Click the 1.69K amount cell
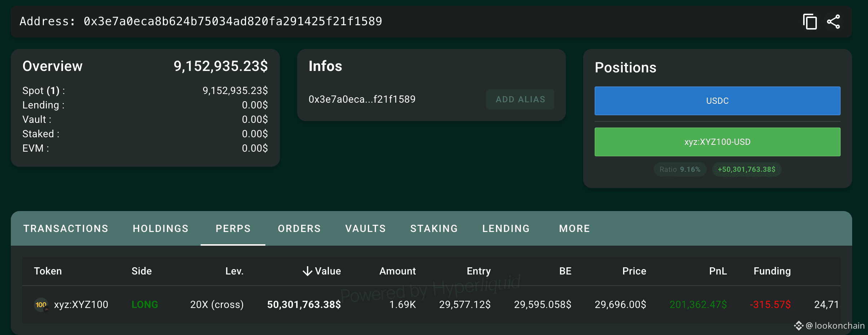This screenshot has width=868, height=335. tap(403, 305)
